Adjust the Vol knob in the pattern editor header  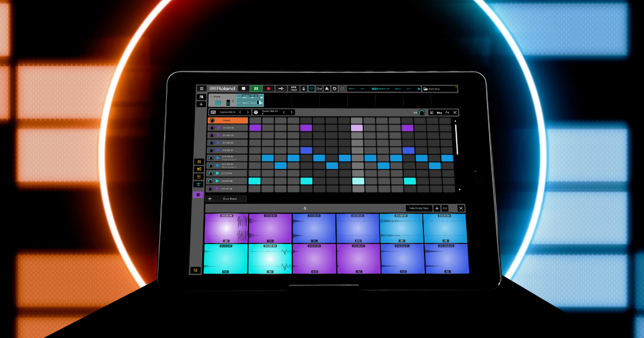coord(421,112)
